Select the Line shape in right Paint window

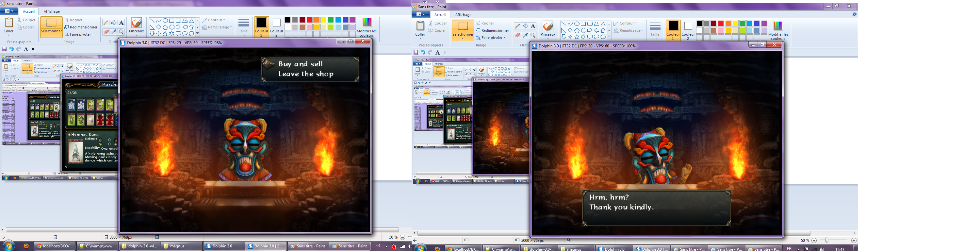pyautogui.click(x=563, y=24)
